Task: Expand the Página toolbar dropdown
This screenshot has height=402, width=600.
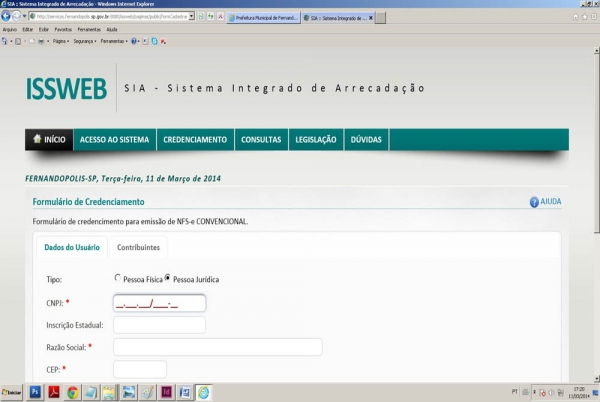Action: [60, 41]
